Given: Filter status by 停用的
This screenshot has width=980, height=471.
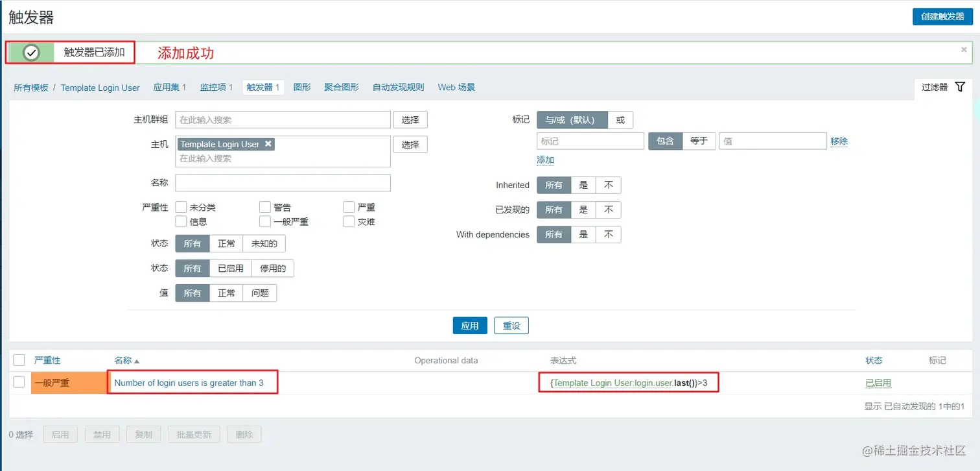Looking at the screenshot, I should coord(273,268).
